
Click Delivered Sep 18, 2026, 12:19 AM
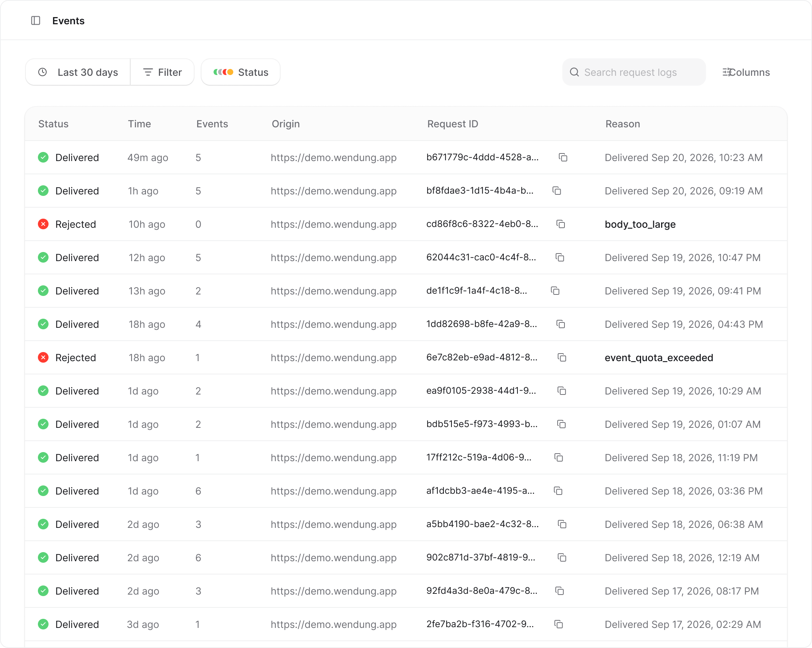[682, 558]
